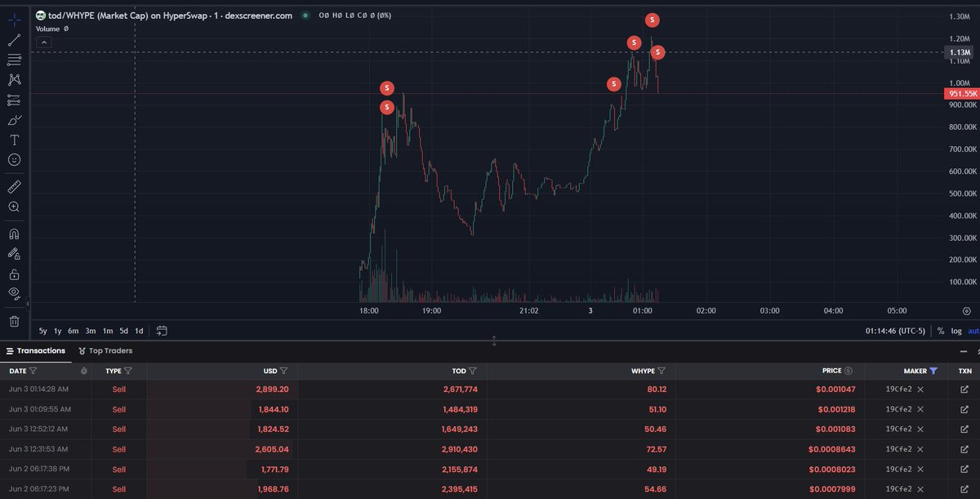Open the TYPE column filter
Screen dimensions: 980x499
pyautogui.click(x=128, y=371)
